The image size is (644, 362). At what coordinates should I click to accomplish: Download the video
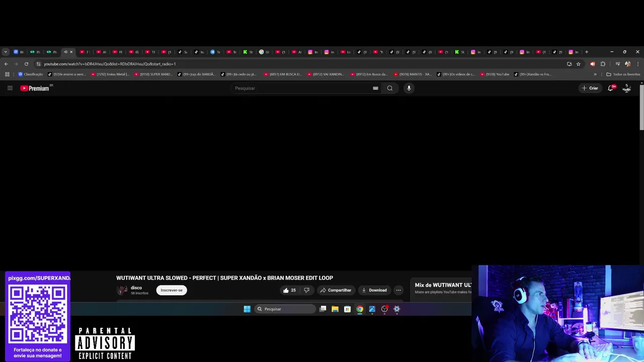coord(374,290)
